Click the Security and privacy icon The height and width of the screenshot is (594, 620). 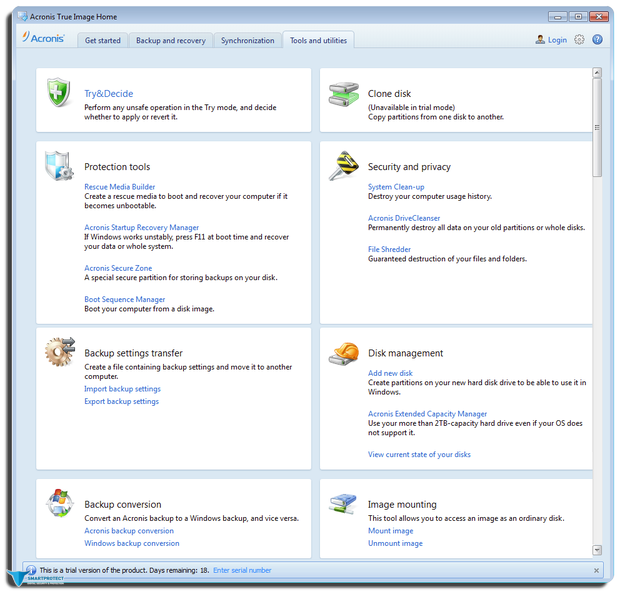pyautogui.click(x=343, y=166)
